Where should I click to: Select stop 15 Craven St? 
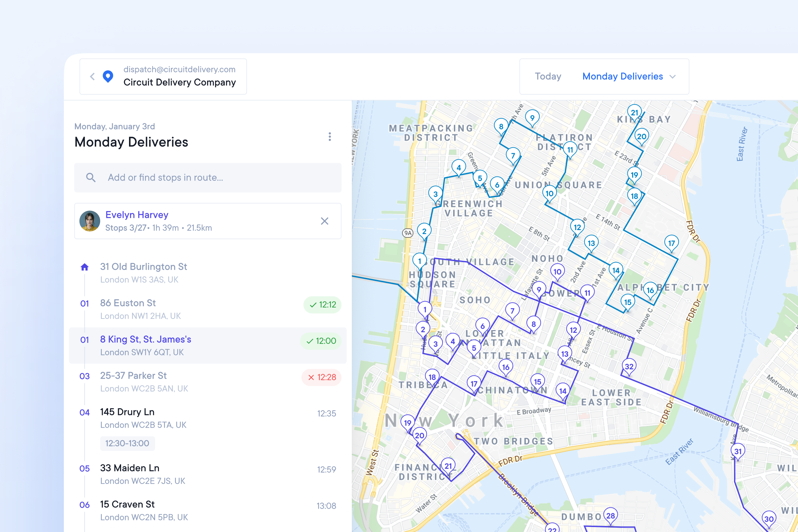pos(207,510)
